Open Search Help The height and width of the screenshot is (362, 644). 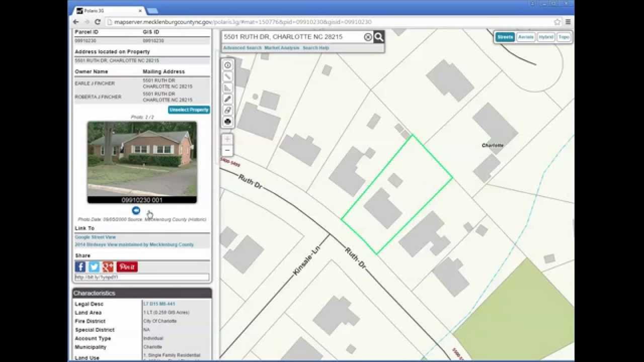click(316, 48)
